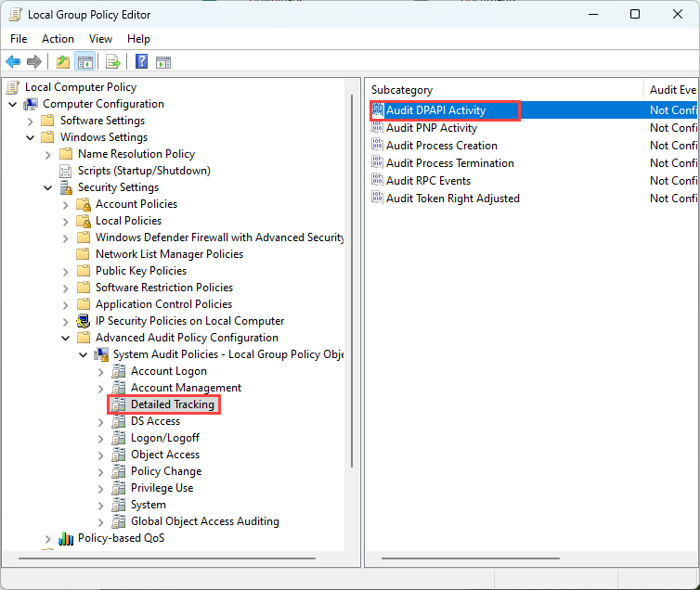Image resolution: width=700 pixels, height=590 pixels.
Task: Click the Forward arrow toolbar icon
Action: [34, 62]
